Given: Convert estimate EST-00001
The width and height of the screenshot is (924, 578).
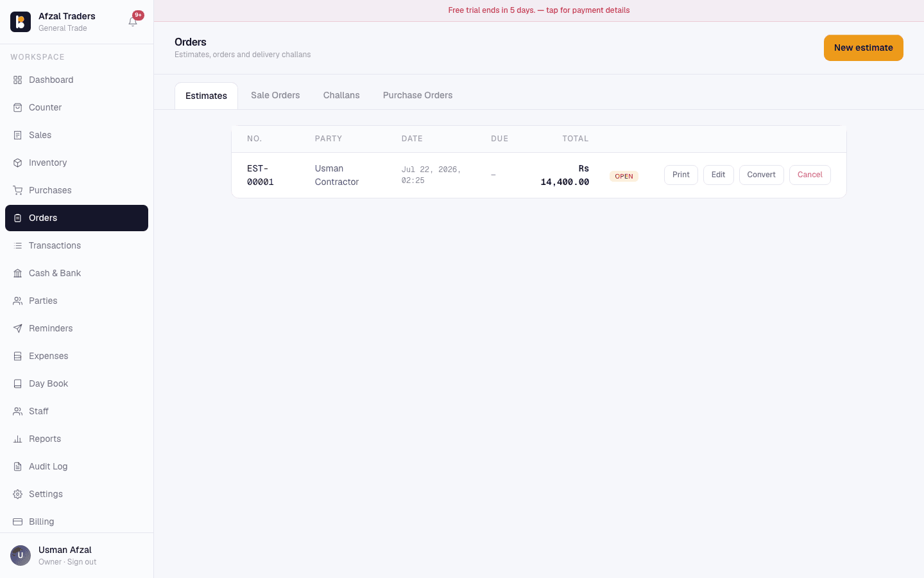Looking at the screenshot, I should click(x=761, y=175).
